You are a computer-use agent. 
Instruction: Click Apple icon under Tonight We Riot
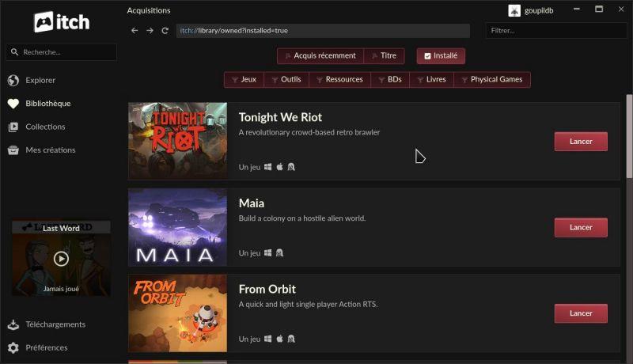tap(280, 167)
